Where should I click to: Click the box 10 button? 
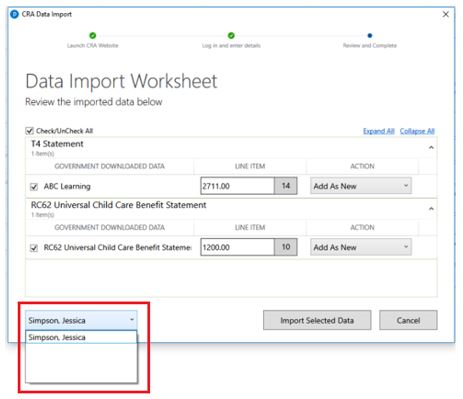286,247
